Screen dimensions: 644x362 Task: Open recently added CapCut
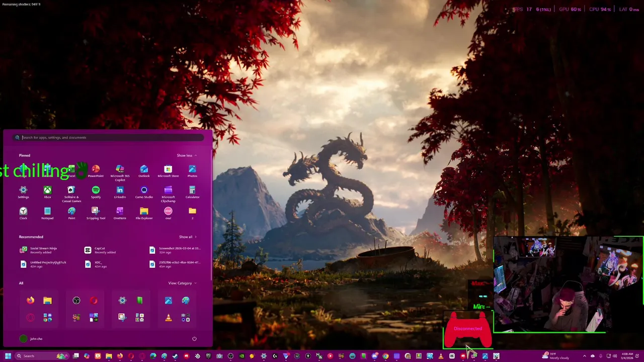101,250
